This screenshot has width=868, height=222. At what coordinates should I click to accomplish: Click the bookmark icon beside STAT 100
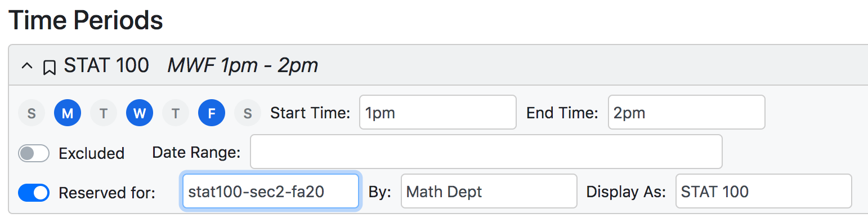point(50,68)
